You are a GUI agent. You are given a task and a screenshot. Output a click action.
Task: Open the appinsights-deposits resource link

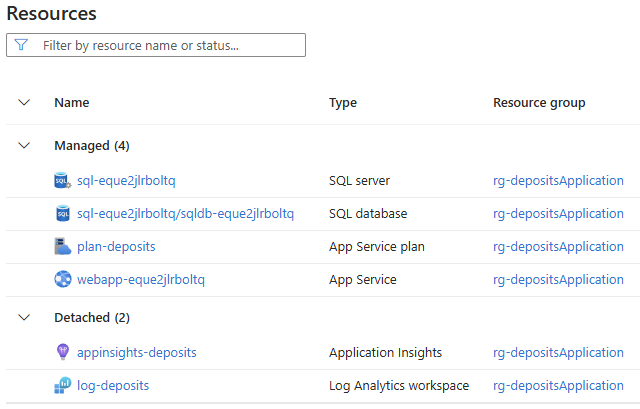137,353
